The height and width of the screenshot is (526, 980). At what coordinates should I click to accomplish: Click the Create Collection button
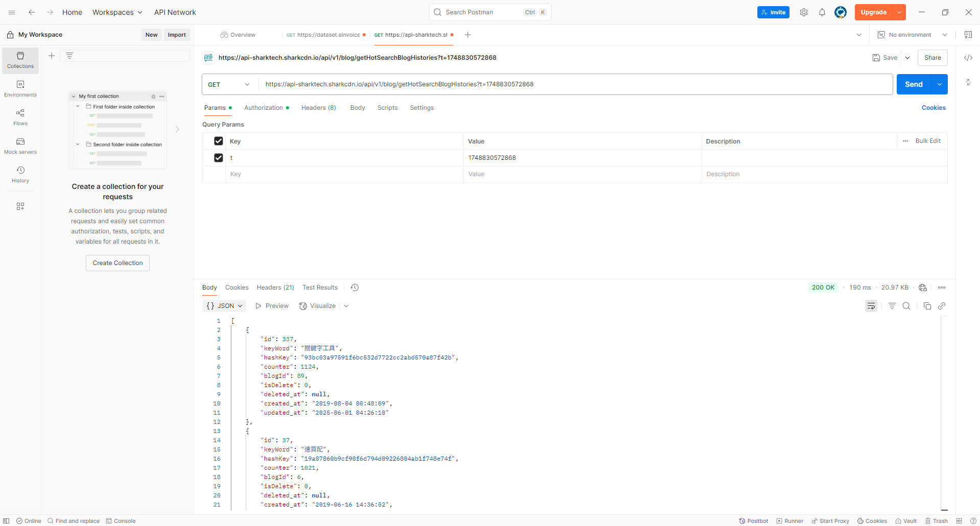coord(117,263)
